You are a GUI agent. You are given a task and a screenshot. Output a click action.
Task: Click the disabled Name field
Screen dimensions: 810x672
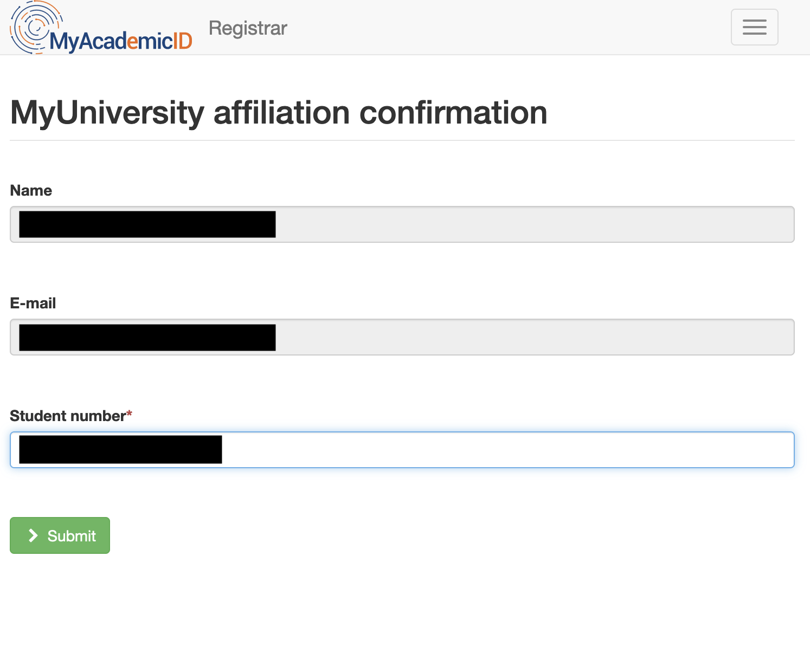[x=531, y=224]
